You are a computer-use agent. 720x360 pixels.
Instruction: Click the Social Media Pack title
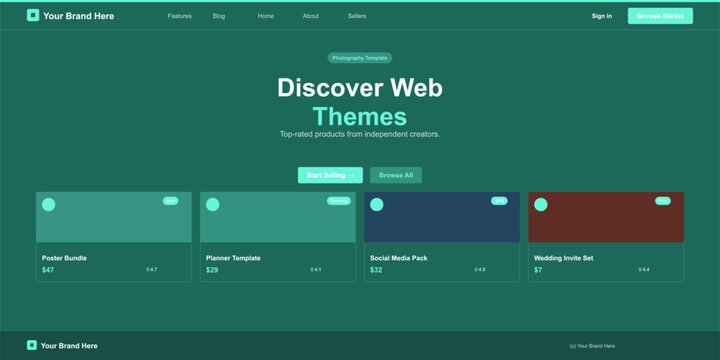[x=399, y=258]
